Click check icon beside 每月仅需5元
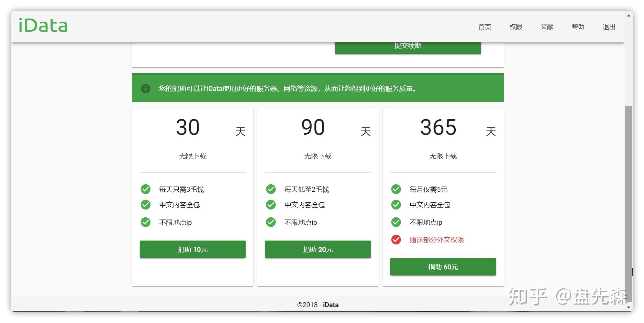 tap(396, 189)
